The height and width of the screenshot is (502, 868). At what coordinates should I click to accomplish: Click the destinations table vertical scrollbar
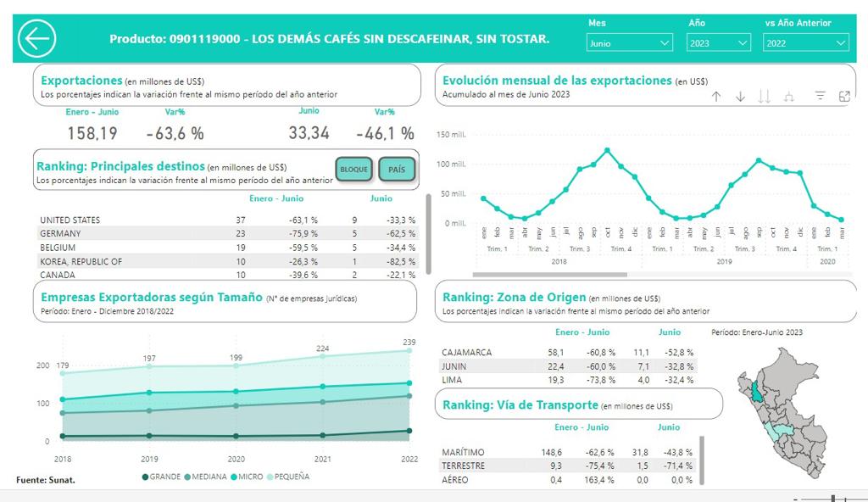(428, 233)
